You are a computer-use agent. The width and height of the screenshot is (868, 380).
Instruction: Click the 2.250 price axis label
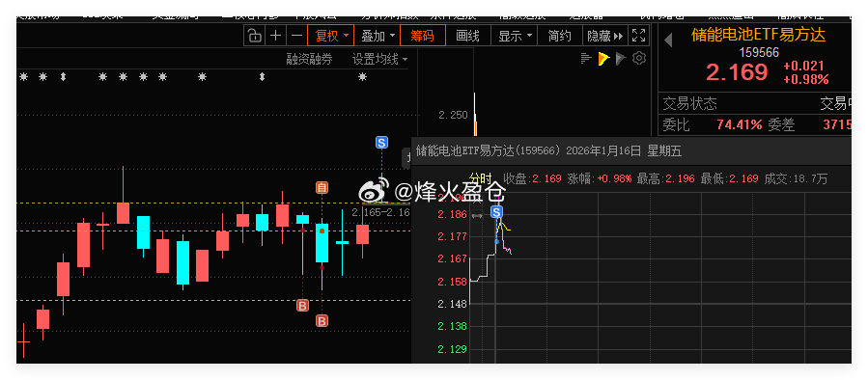pos(453,115)
